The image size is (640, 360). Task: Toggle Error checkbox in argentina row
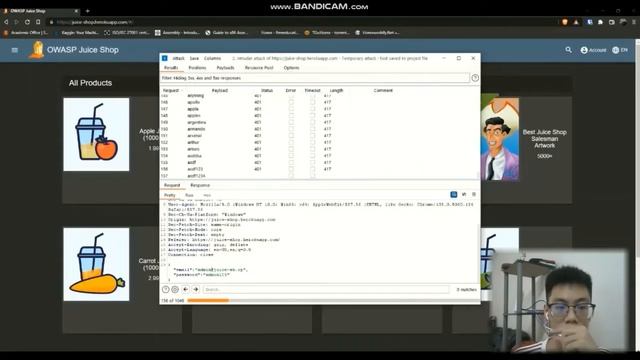291,122
